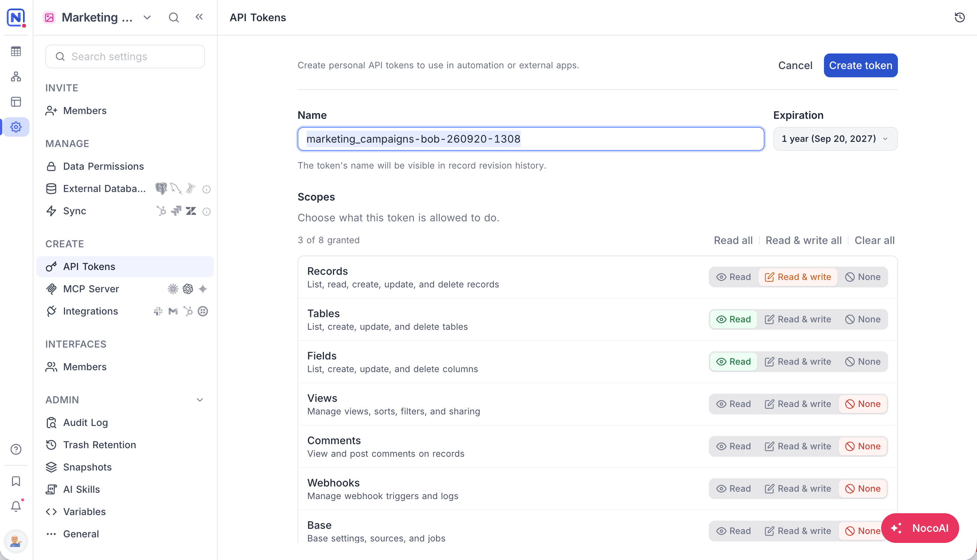Open the history clock icon at top right
This screenshot has width=977, height=560.
click(x=960, y=17)
